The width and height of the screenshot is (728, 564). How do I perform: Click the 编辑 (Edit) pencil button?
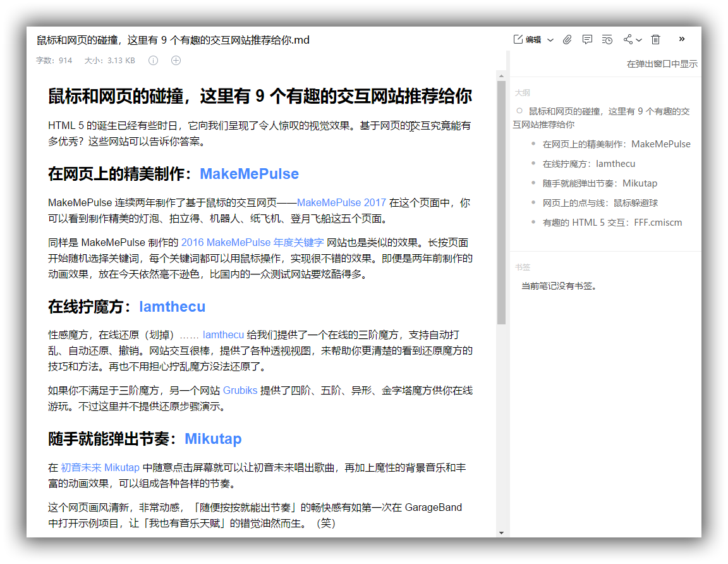click(x=528, y=40)
